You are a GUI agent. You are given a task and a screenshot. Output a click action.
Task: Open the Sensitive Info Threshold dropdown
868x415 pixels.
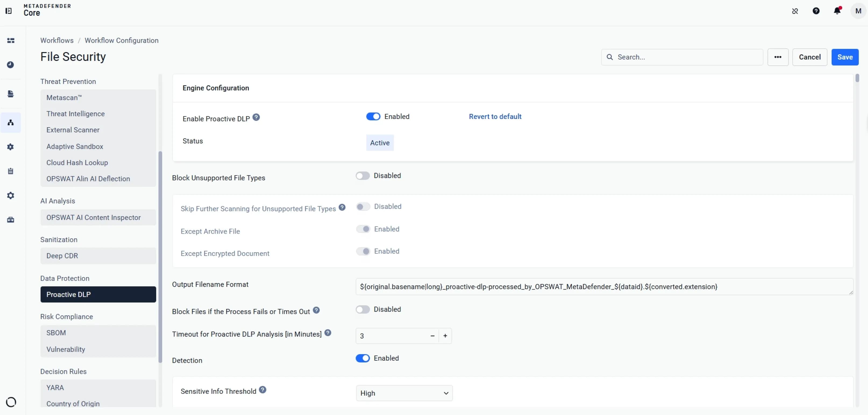pos(404,393)
